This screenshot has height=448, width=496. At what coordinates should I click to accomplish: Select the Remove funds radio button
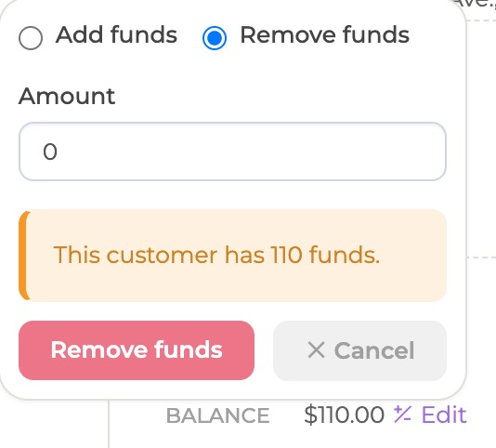pyautogui.click(x=215, y=38)
